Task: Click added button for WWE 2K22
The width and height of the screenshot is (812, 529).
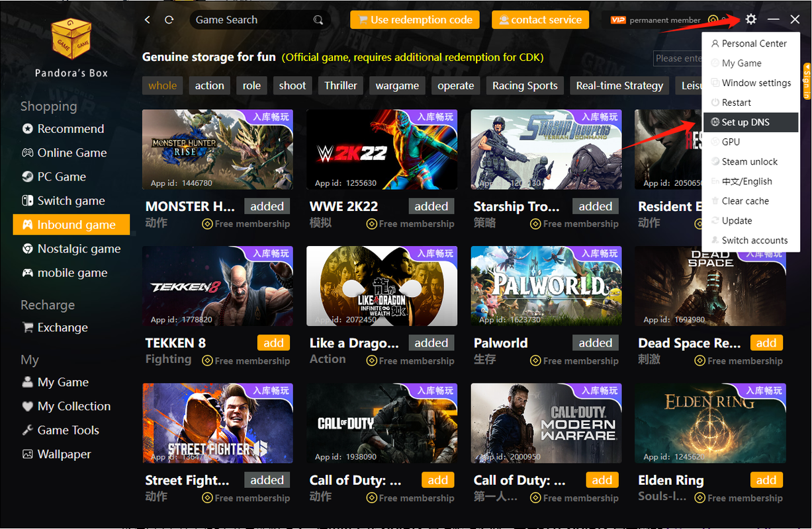Action: click(x=431, y=206)
